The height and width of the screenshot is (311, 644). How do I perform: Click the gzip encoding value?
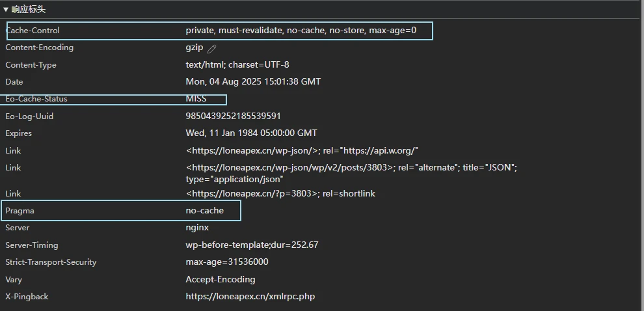(195, 47)
